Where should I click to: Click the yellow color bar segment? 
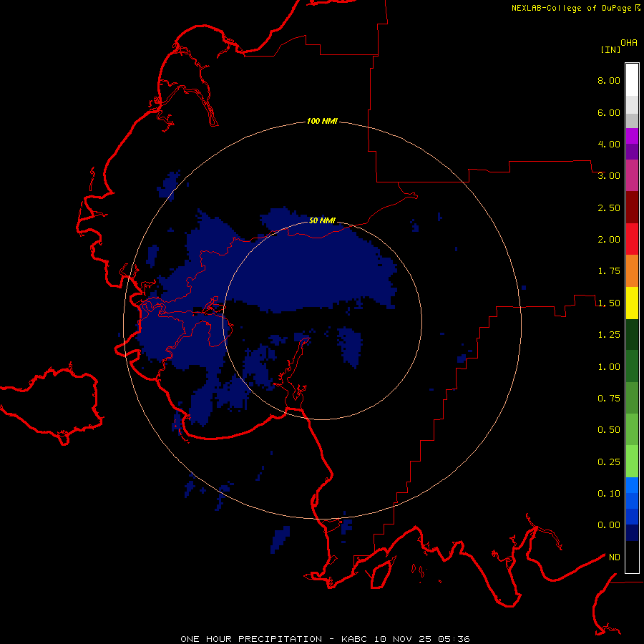click(632, 303)
